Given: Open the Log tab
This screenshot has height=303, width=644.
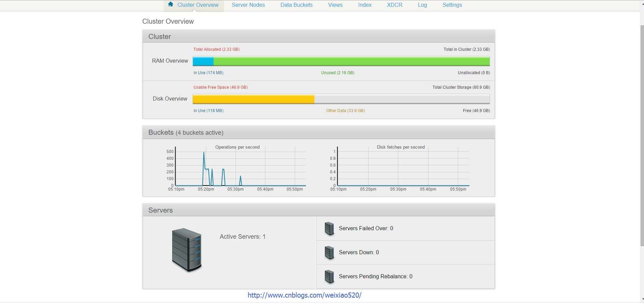Looking at the screenshot, I should 422,5.
